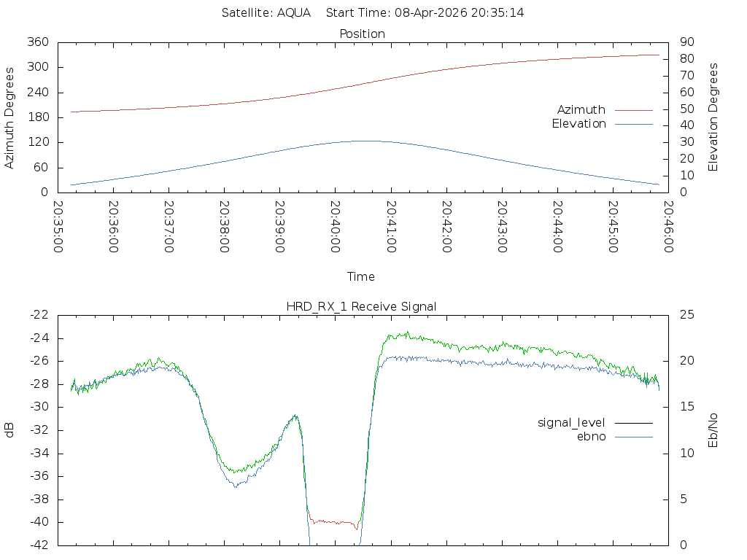Screen dimensions: 747x560
Task: Click the HRD_RX_1 Receive Signal title
Action: 361,307
